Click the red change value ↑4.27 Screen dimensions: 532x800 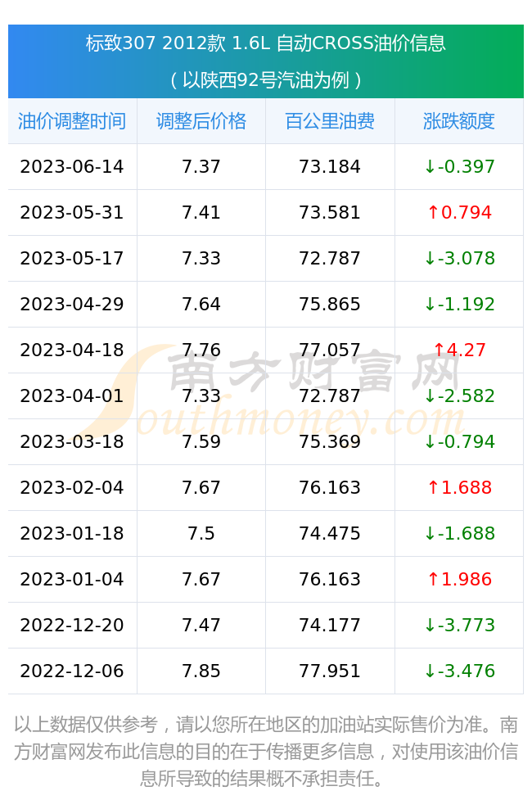[459, 350]
